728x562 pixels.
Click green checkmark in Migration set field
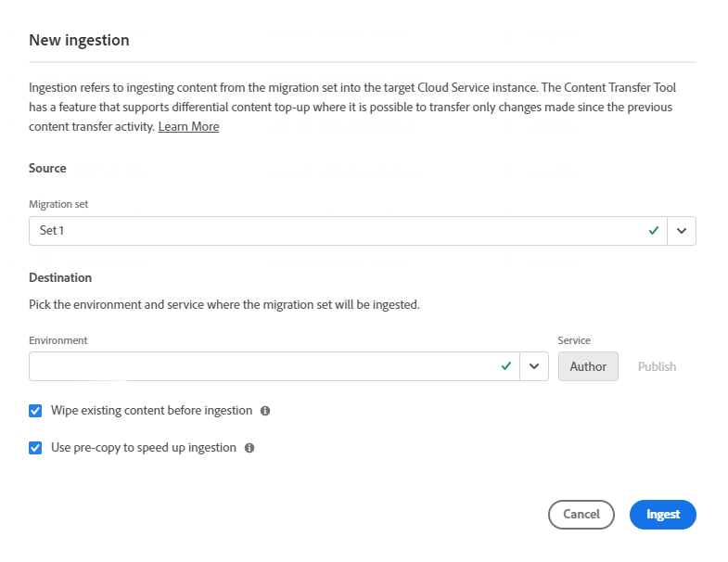(655, 231)
